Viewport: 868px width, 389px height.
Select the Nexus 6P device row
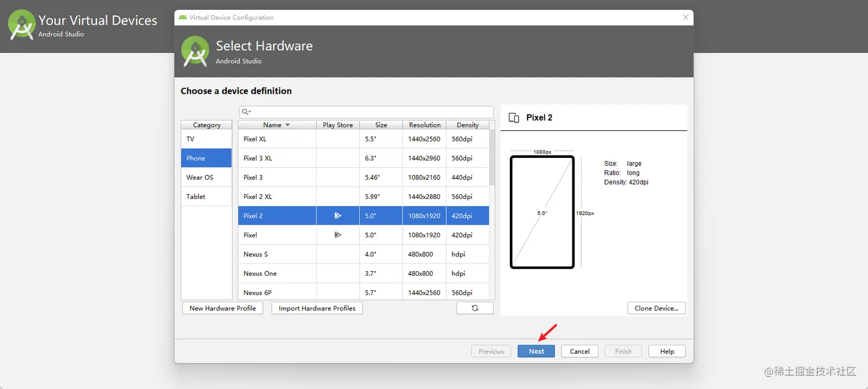[363, 291]
